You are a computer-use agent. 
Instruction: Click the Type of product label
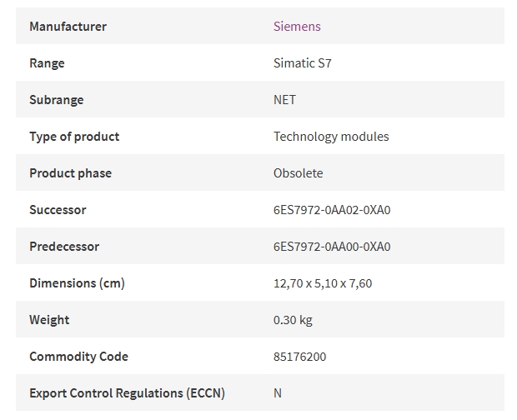[74, 137]
